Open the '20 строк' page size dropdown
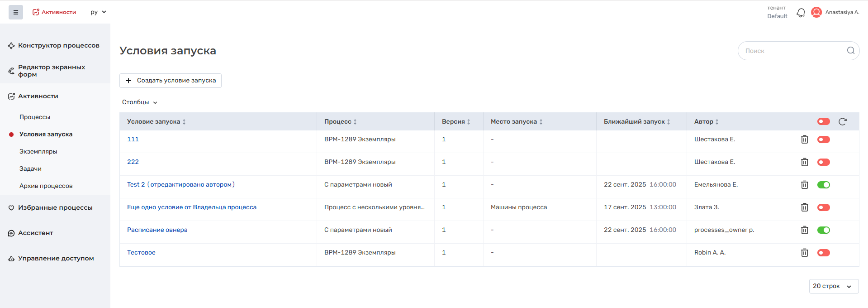The width and height of the screenshot is (868, 308). point(833,286)
